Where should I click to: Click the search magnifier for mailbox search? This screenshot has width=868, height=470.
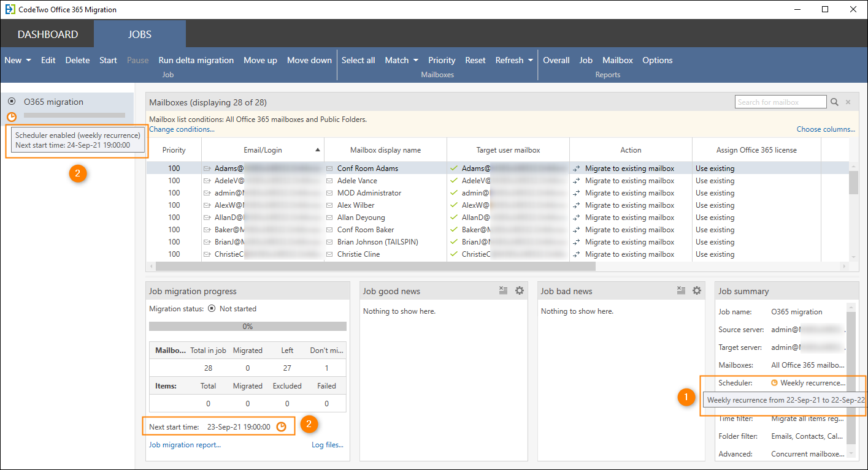(x=835, y=102)
